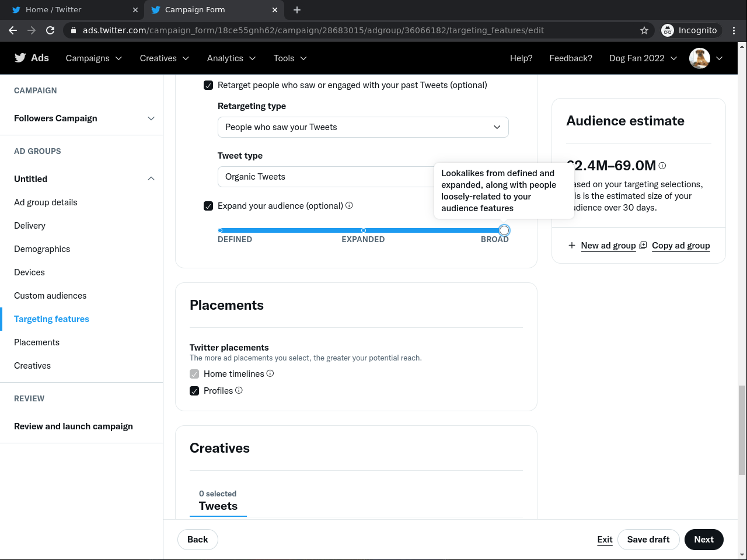This screenshot has width=747, height=560.
Task: Go to Demographics in sidebar
Action: [x=42, y=249]
